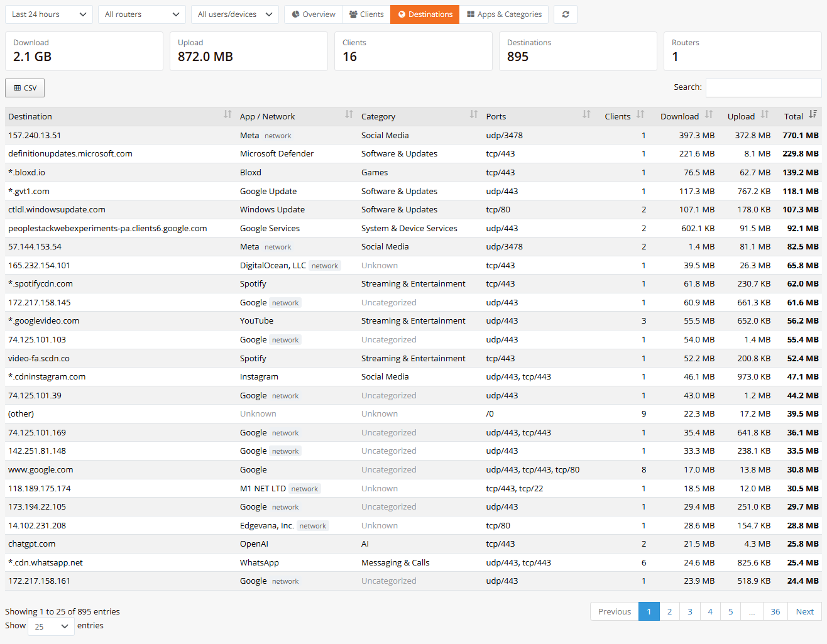Click the Instagram app name

click(x=259, y=376)
